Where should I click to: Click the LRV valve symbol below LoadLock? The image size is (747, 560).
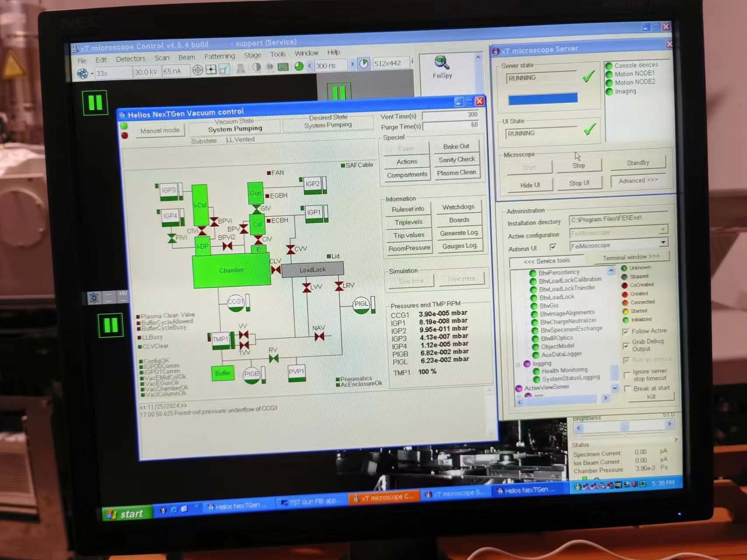click(339, 286)
